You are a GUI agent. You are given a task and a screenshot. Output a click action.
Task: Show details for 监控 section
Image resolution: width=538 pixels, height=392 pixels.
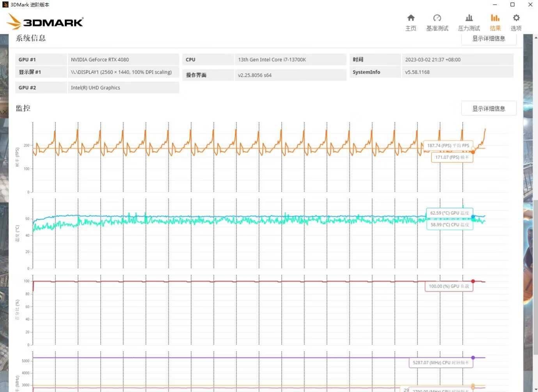click(488, 108)
